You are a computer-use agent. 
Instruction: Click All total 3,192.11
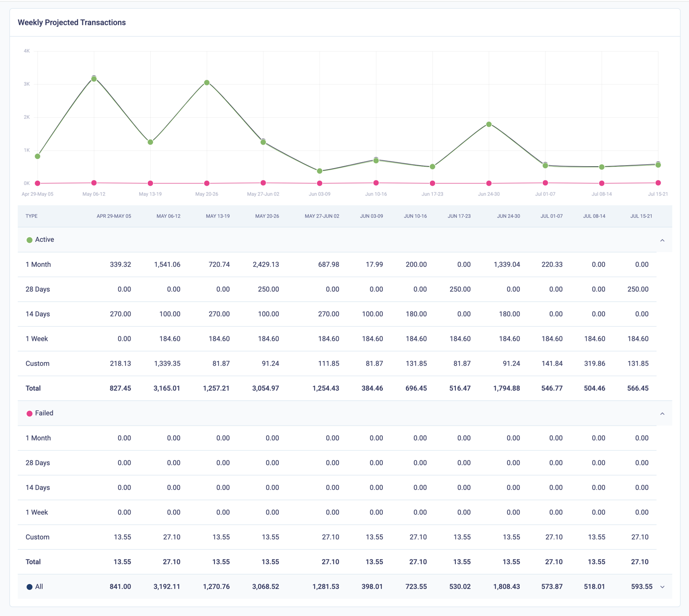click(167, 587)
